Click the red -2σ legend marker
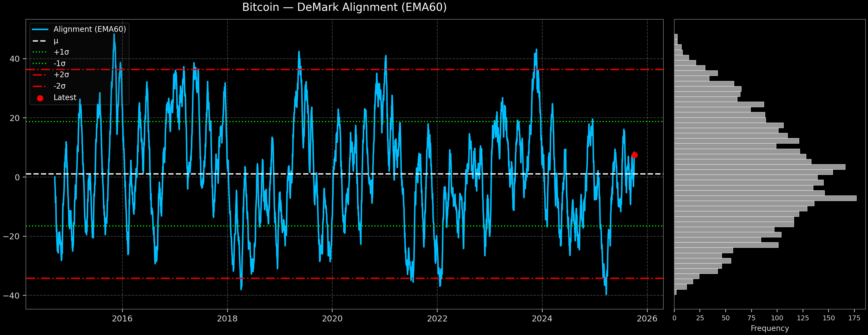The height and width of the screenshot is (335, 868). point(40,86)
